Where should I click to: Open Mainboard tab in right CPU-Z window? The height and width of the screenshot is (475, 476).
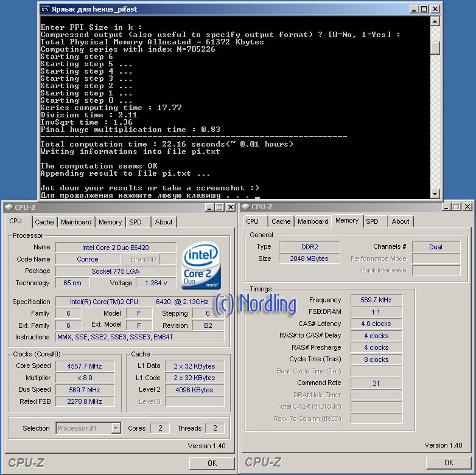(313, 221)
